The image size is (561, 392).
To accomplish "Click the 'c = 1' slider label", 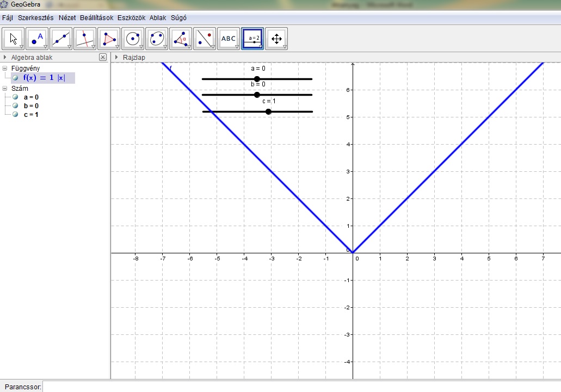I will coord(269,101).
